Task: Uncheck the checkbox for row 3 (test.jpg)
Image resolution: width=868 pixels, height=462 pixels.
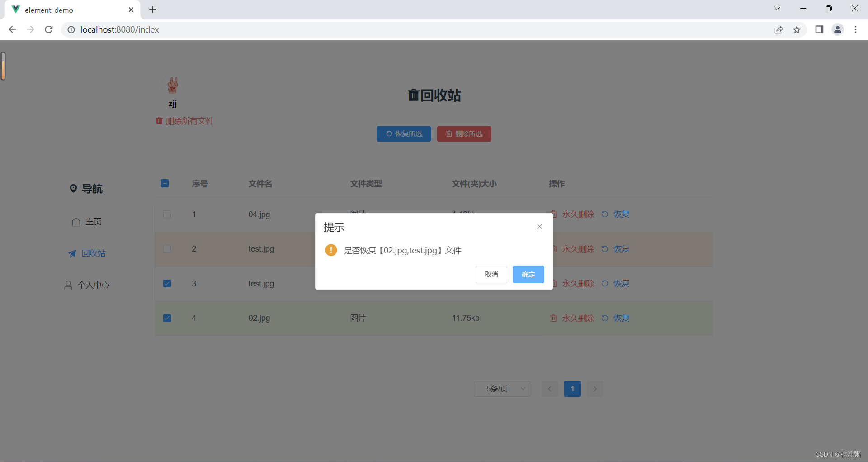Action: [x=167, y=283]
